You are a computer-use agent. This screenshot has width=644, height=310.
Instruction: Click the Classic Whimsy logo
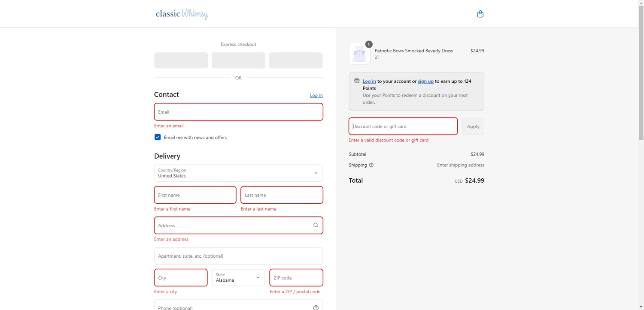182,14
